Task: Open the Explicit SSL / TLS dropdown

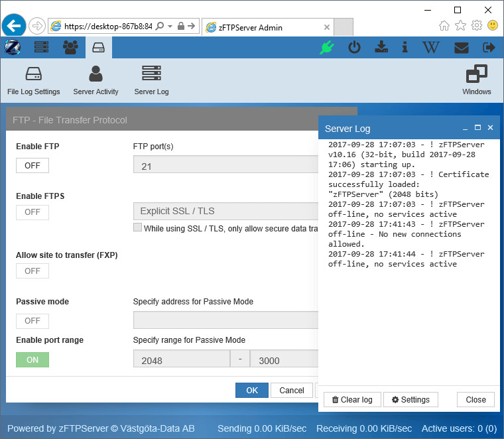Action: (225, 211)
